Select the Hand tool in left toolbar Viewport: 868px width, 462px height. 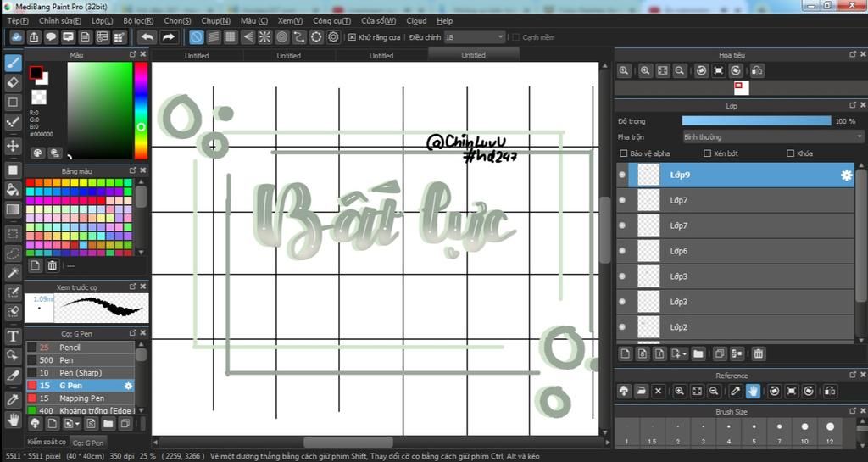tap(13, 420)
